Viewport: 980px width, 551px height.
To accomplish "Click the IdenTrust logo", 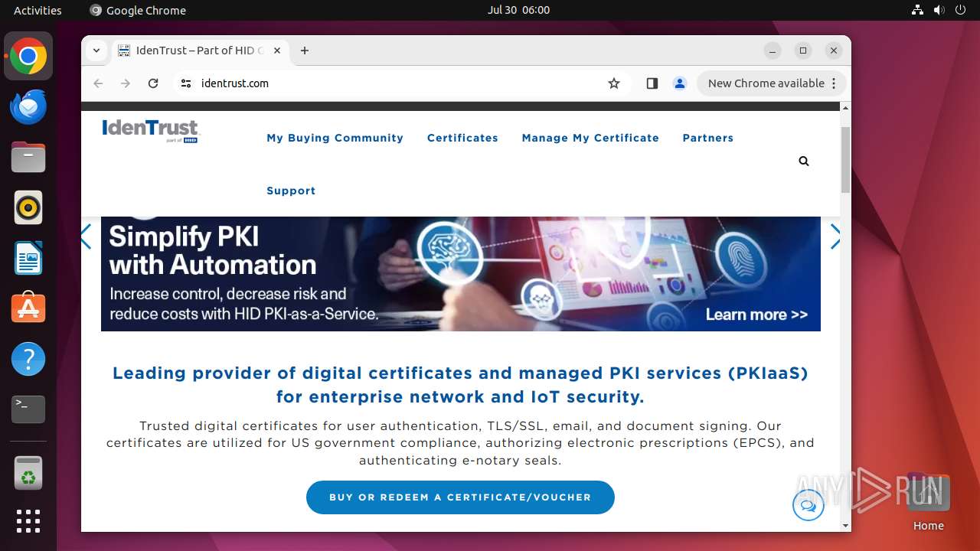I will pyautogui.click(x=151, y=131).
